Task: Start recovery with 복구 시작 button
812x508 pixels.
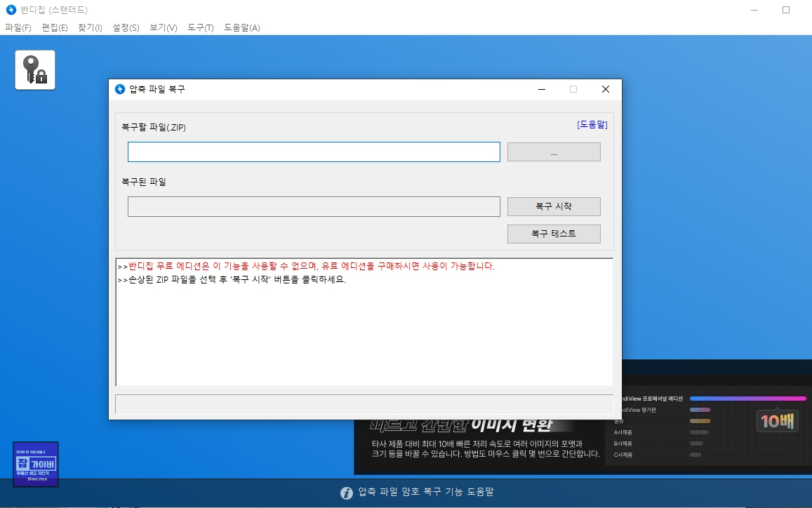Action: point(554,206)
